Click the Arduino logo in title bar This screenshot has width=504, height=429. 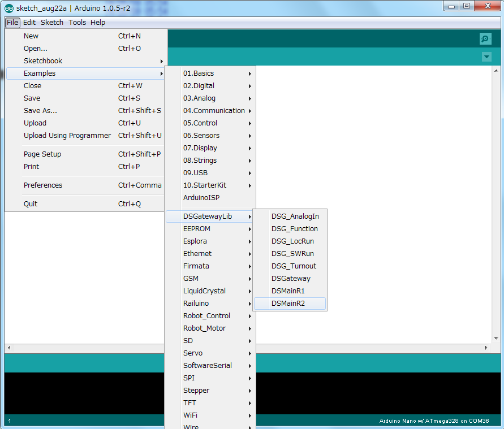(9, 8)
